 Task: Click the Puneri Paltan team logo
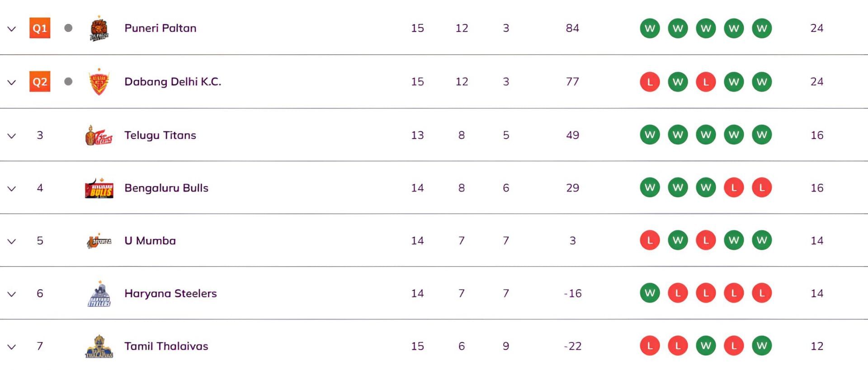pos(99,29)
